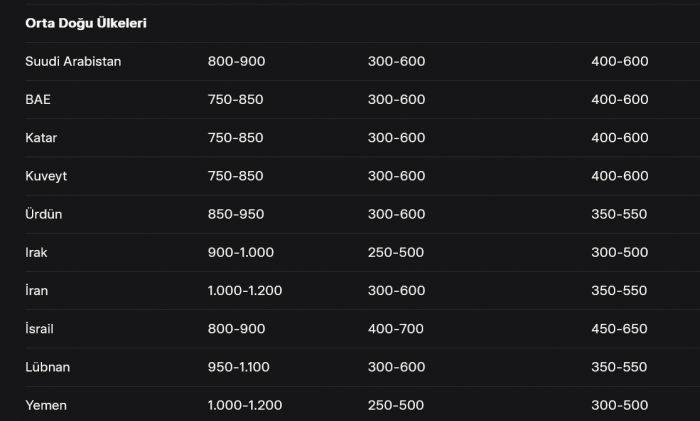The height and width of the screenshot is (421, 700).
Task: Select the Suudi Arabistan row label
Action: click(x=73, y=61)
